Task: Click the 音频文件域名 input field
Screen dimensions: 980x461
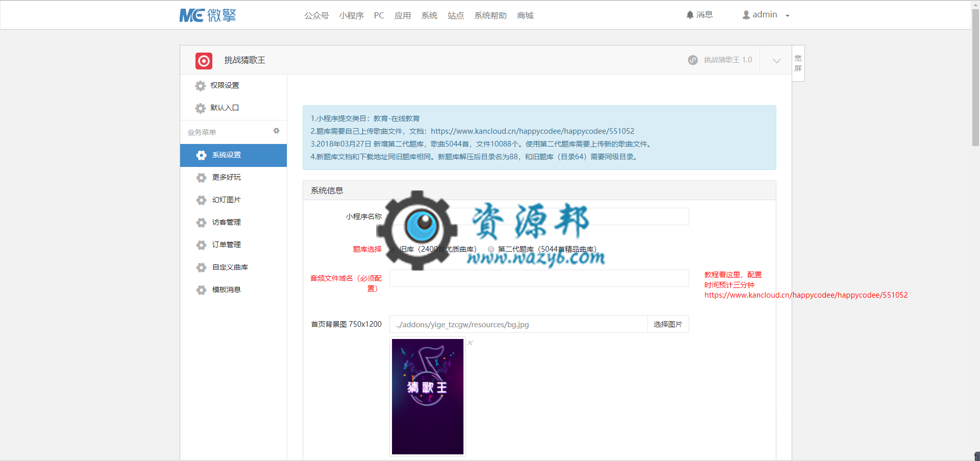Action: pyautogui.click(x=539, y=278)
